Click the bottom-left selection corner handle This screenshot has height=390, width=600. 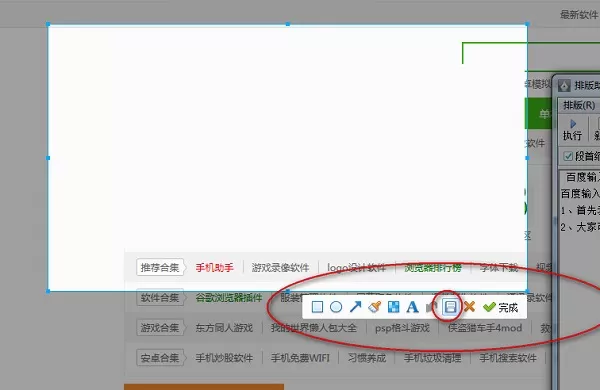pyautogui.click(x=48, y=291)
